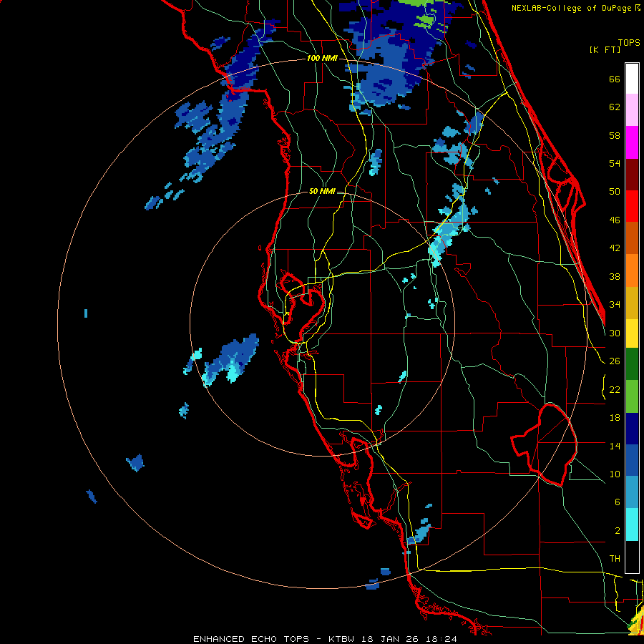This screenshot has height=644, width=644.
Task: Click the "34" legend label
Action: pyautogui.click(x=615, y=305)
